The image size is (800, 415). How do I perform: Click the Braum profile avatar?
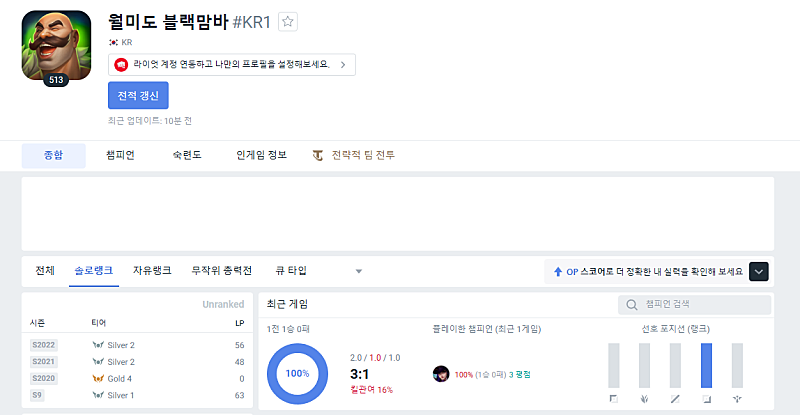pyautogui.click(x=55, y=48)
